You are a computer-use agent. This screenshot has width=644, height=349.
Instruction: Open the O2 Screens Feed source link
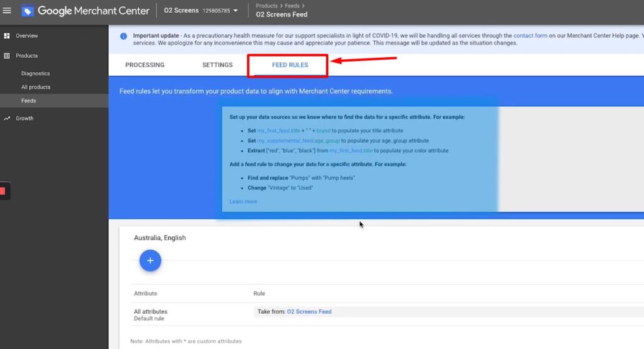coord(309,312)
